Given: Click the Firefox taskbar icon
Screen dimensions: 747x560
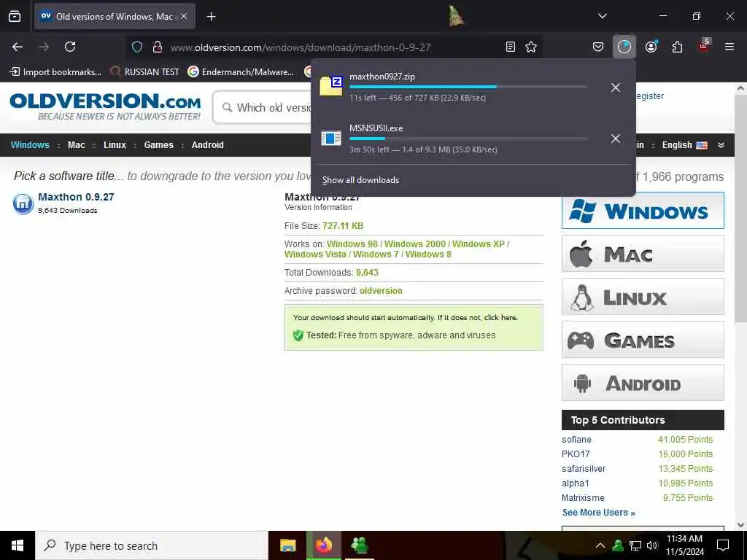Looking at the screenshot, I should pyautogui.click(x=323, y=545).
